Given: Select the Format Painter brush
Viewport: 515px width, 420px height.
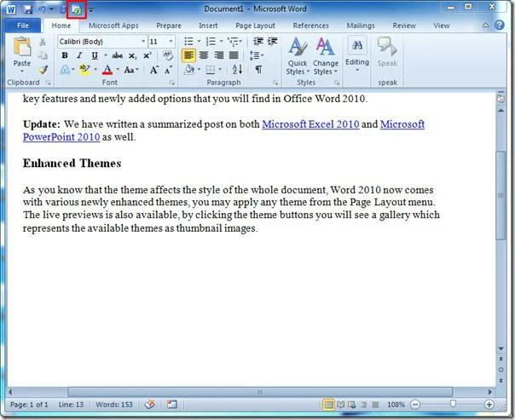Looking at the screenshot, I should click(43, 69).
